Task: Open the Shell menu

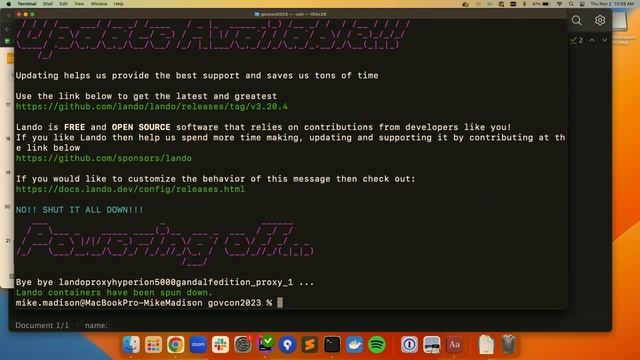Action: (x=48, y=4)
